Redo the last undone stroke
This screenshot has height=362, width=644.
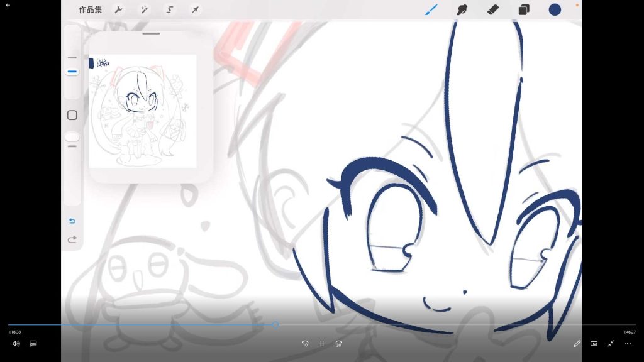(72, 239)
